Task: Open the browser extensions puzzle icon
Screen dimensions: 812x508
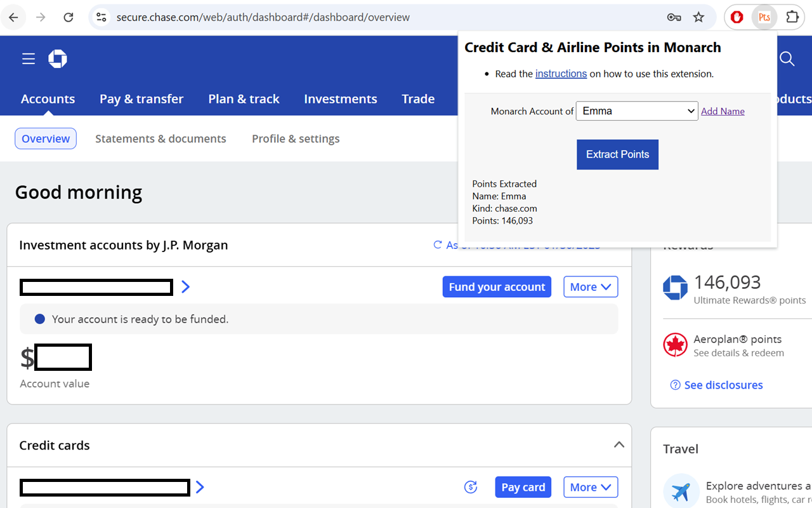Action: pos(792,17)
